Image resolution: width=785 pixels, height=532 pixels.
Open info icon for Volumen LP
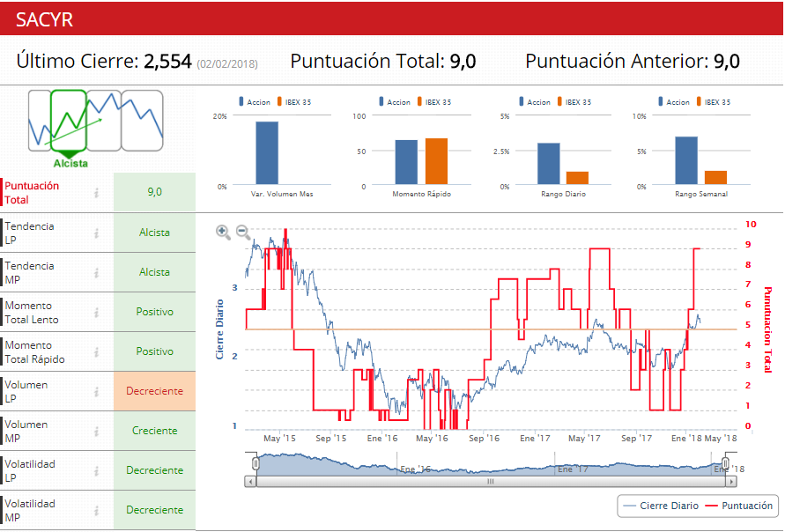[x=96, y=392]
